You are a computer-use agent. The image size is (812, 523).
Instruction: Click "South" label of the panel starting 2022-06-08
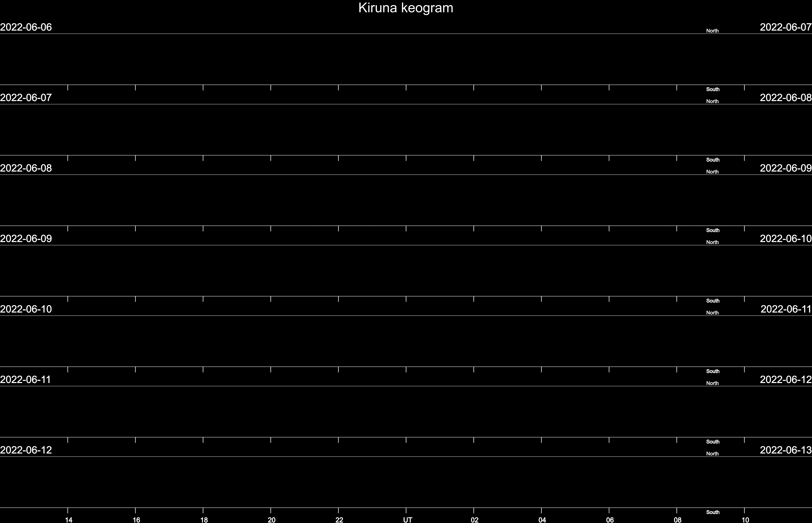(x=713, y=230)
